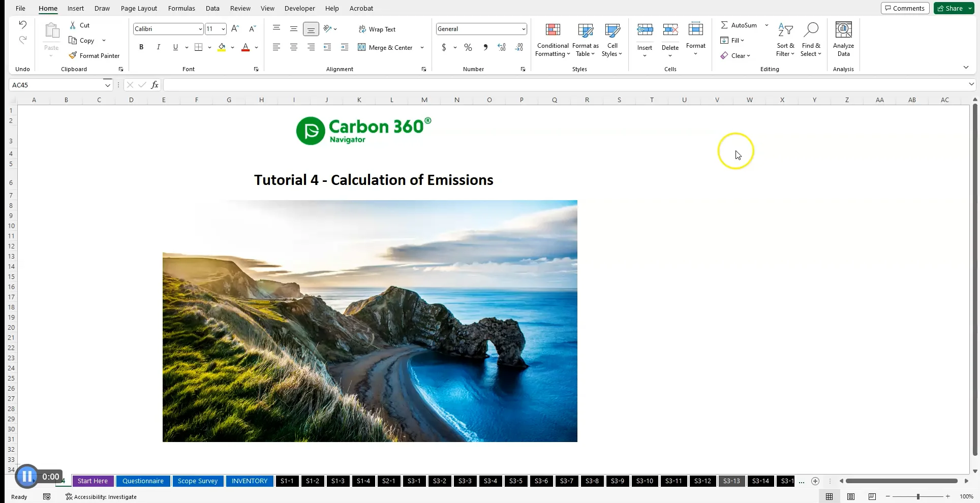Click the Increase Decimal icon

[x=502, y=47]
